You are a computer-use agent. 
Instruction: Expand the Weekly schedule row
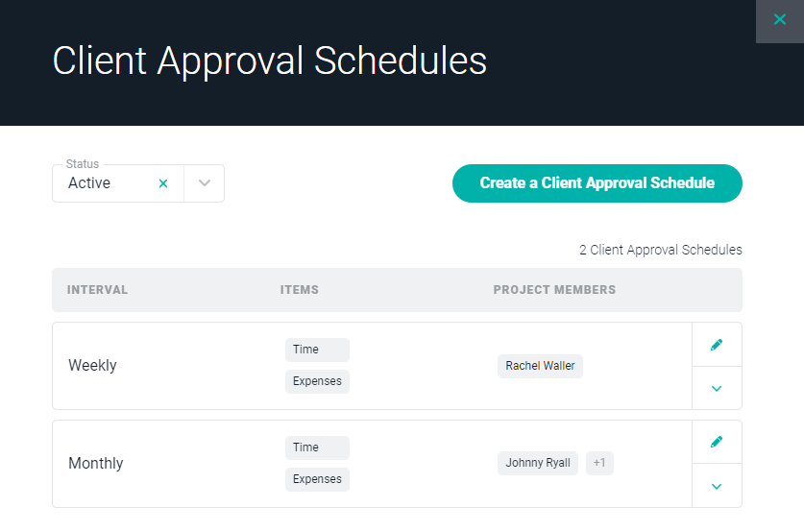[x=717, y=389]
